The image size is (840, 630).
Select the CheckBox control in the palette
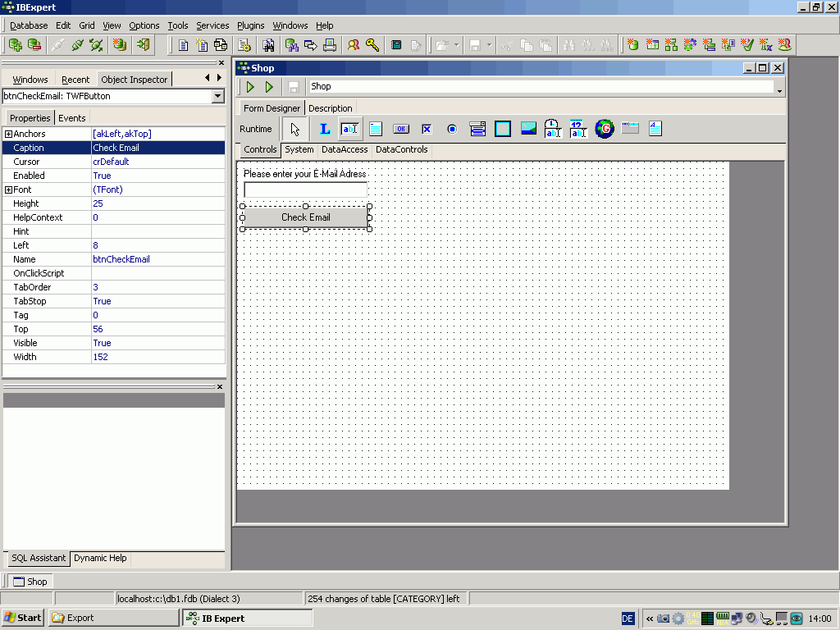point(427,129)
